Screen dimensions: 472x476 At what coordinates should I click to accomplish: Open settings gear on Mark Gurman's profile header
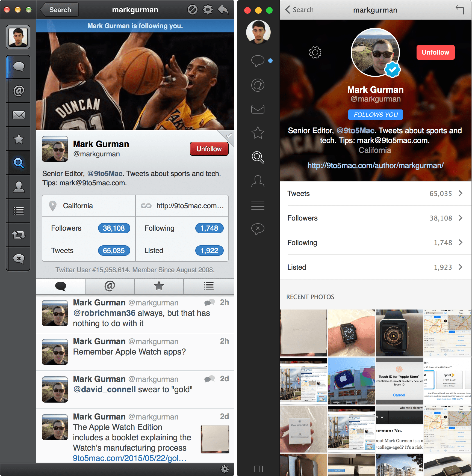pos(315,52)
